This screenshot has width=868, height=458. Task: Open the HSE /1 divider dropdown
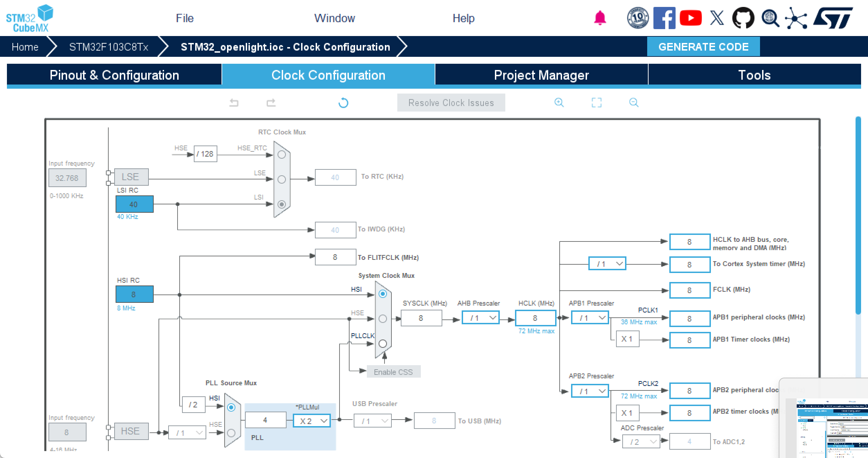click(187, 433)
